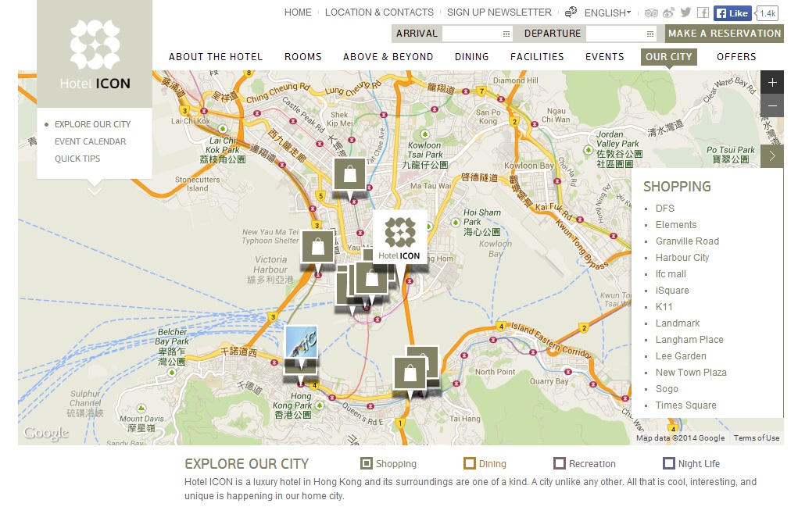Viewport: 798px width, 532px height.
Task: Click the Facebook Like button
Action: click(x=732, y=13)
